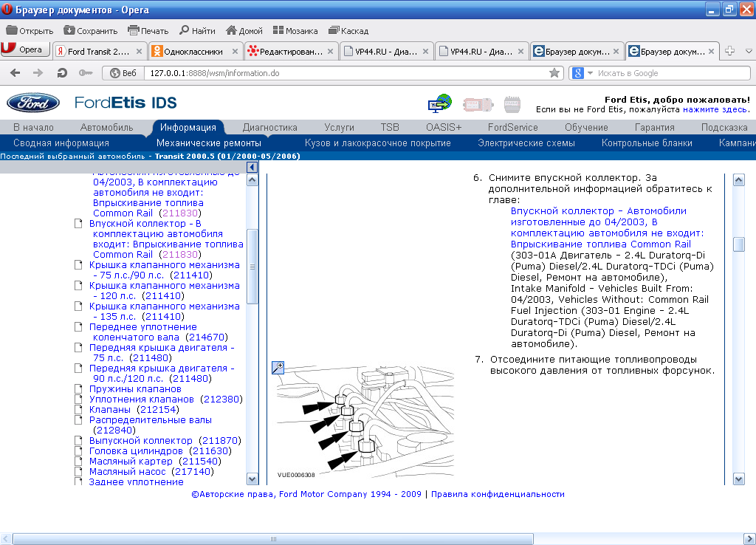Open Впускной коллектор link in step 6
This screenshot has width=756, height=545.
tap(607, 227)
